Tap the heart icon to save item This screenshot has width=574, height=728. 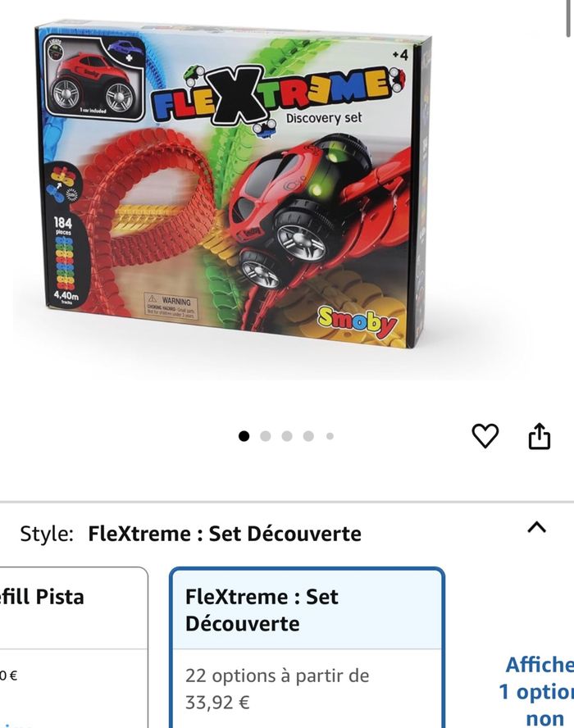tap(485, 436)
